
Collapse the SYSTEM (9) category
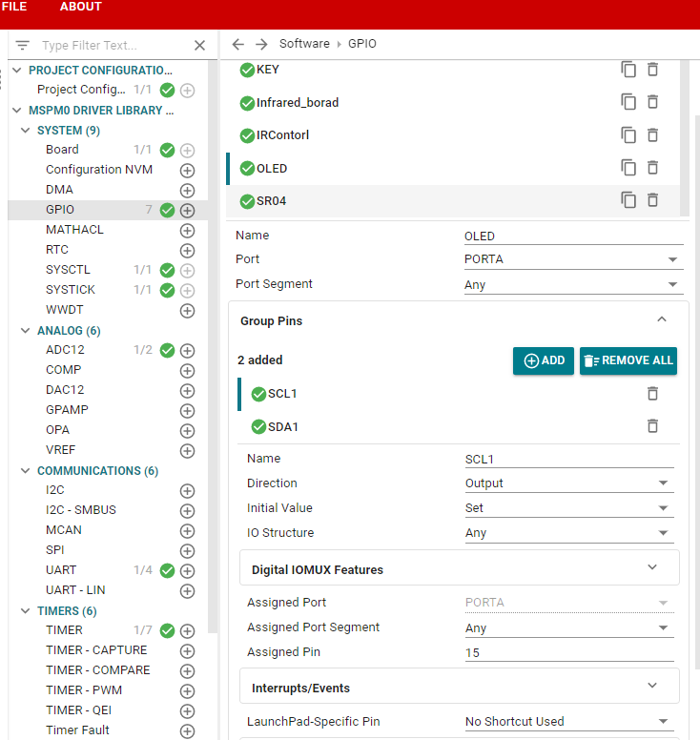tap(26, 131)
